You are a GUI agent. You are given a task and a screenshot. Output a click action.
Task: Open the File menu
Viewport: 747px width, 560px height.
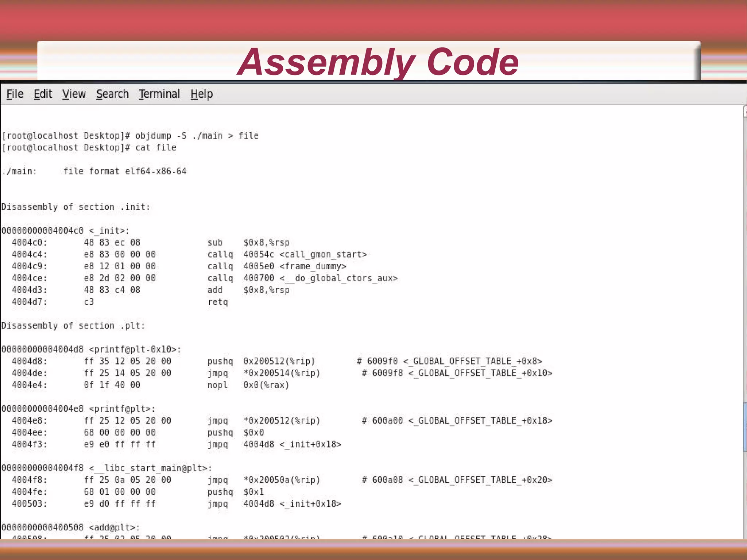pyautogui.click(x=15, y=94)
